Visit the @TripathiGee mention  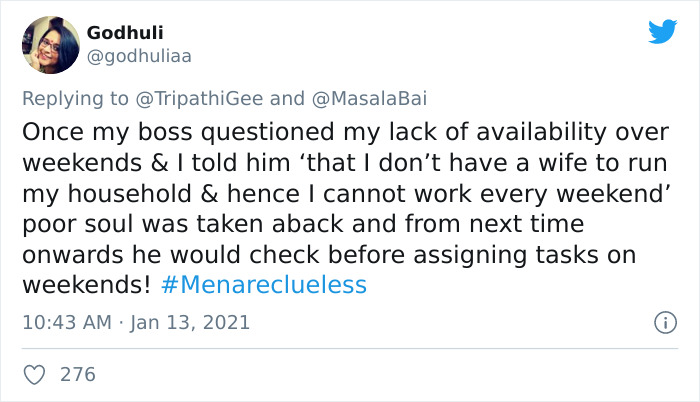199,98
